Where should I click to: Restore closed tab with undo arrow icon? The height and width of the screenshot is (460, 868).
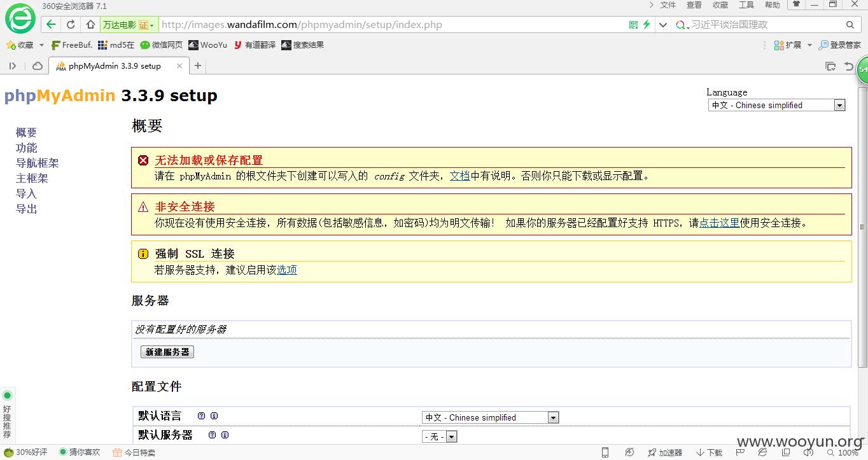pyautogui.click(x=848, y=66)
